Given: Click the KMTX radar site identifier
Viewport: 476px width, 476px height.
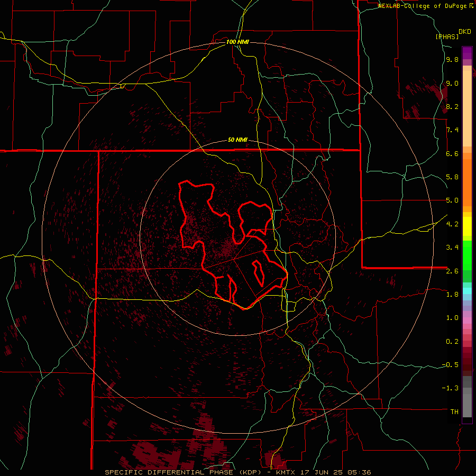Looking at the screenshot, I should (287, 472).
